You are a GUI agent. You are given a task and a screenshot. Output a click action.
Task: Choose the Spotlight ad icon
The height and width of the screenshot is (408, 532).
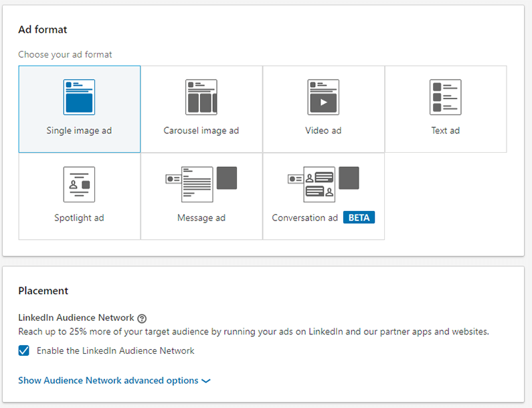[x=79, y=184]
